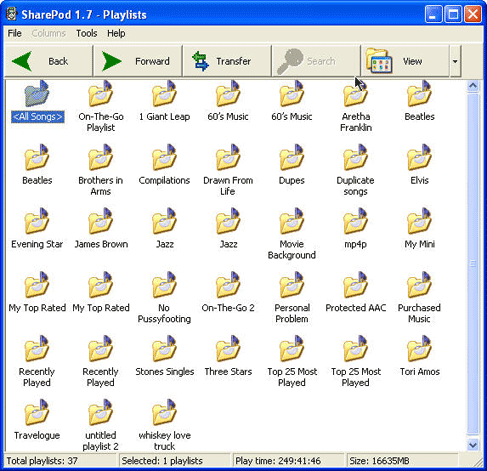
Task: Select the whiskey love truck playlist icon
Action: [164, 412]
